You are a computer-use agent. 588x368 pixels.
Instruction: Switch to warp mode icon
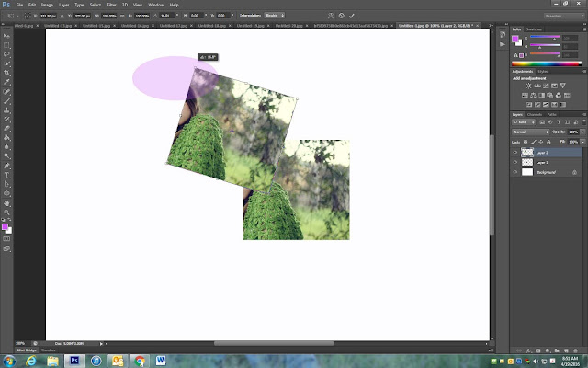[x=331, y=16]
